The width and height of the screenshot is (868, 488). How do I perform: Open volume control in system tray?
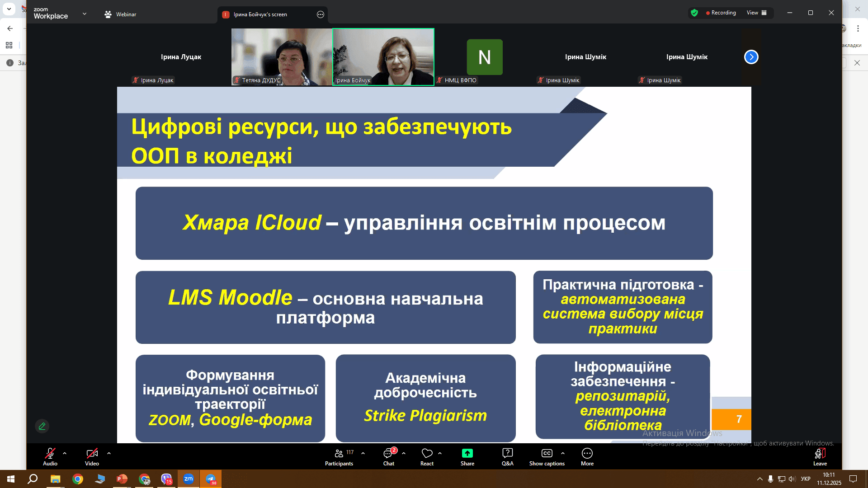click(x=792, y=479)
